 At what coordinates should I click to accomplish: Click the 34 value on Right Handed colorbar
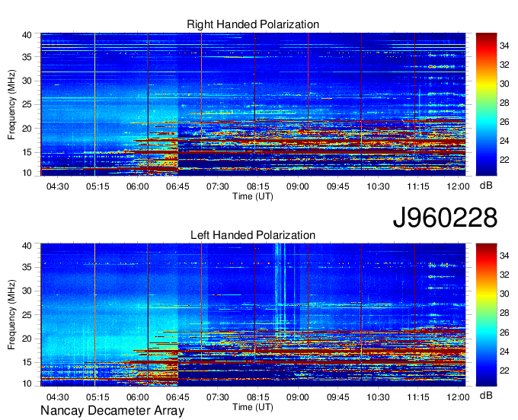(504, 46)
